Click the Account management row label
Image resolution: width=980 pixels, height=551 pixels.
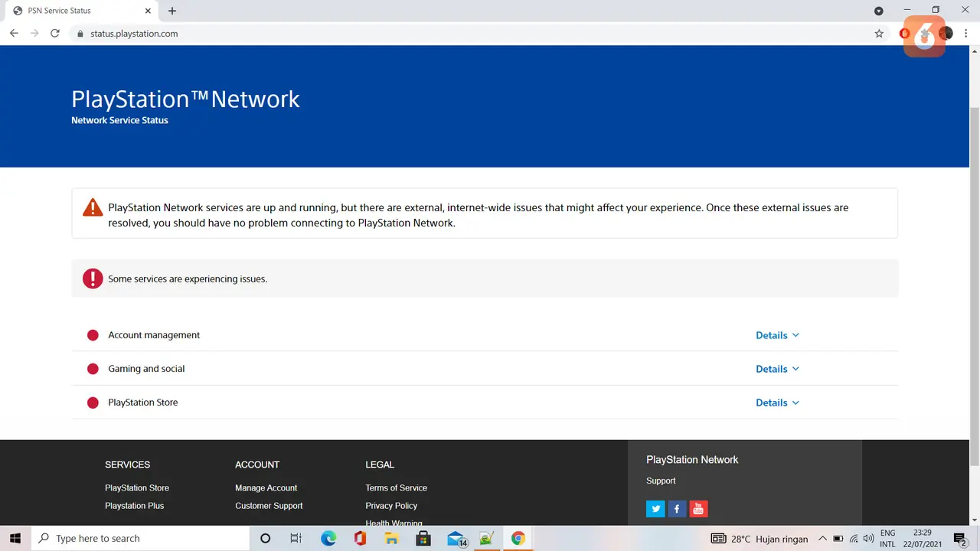coord(154,335)
